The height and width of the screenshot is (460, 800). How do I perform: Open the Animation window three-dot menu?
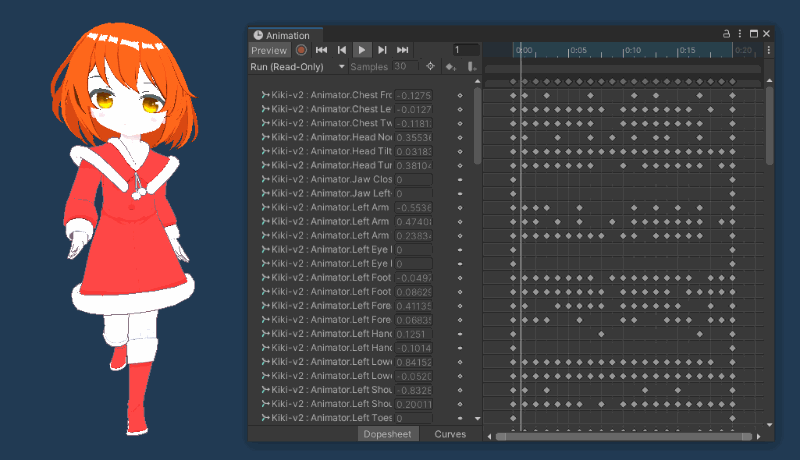tap(740, 34)
